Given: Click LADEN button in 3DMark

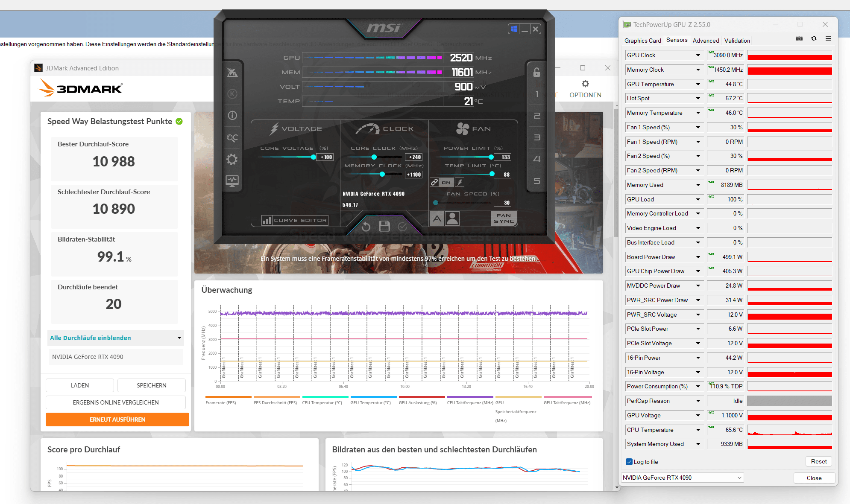Looking at the screenshot, I should pos(80,385).
